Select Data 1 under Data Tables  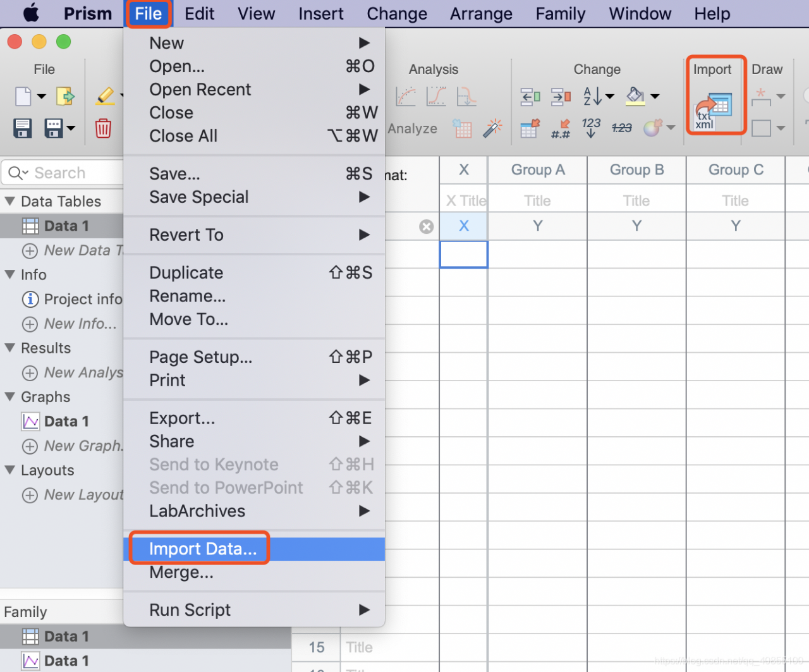pyautogui.click(x=62, y=226)
